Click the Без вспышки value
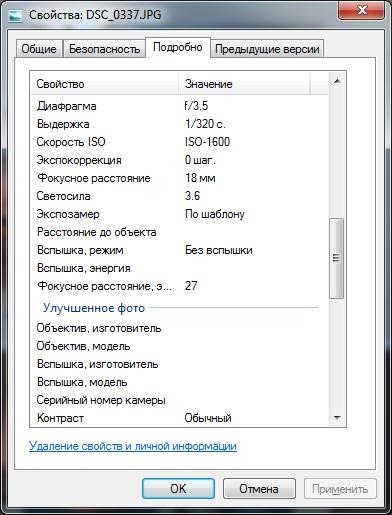392x515 pixels. (x=219, y=250)
